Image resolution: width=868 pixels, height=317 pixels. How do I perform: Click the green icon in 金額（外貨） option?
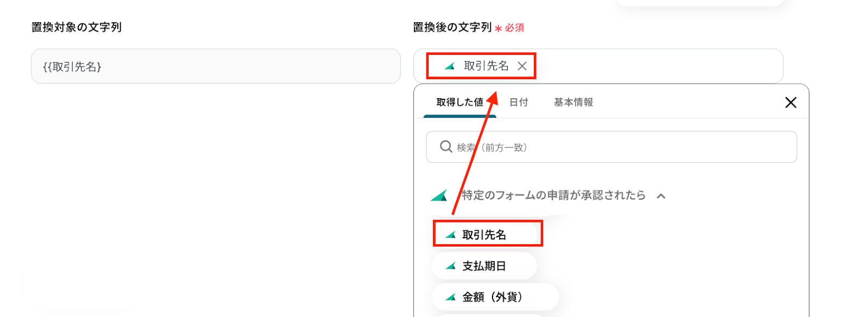pyautogui.click(x=450, y=297)
